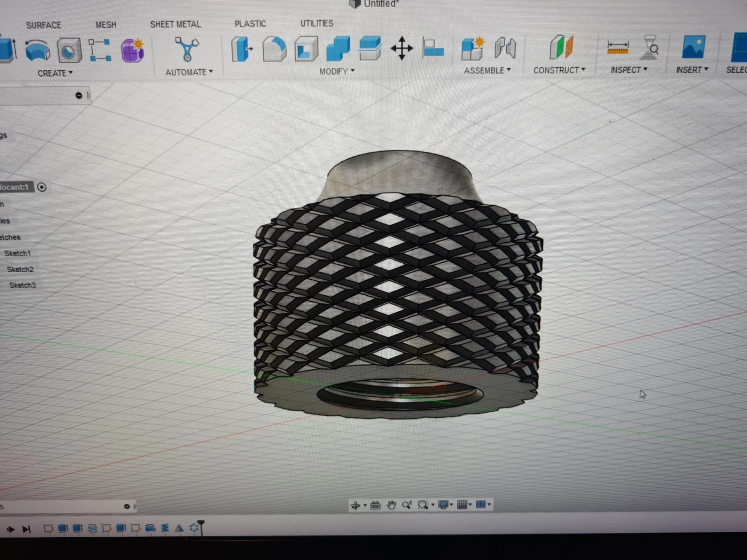
Task: Switch to the MESH tab
Action: [x=106, y=25]
